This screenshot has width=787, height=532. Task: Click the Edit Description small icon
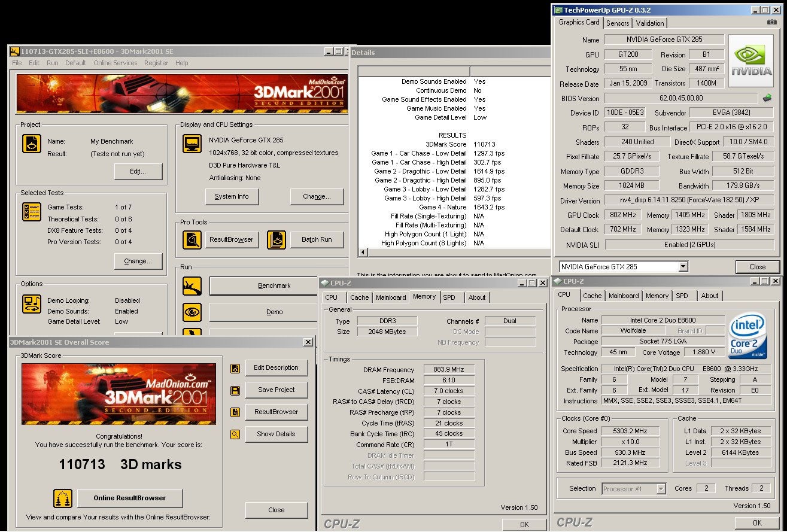tap(235, 368)
